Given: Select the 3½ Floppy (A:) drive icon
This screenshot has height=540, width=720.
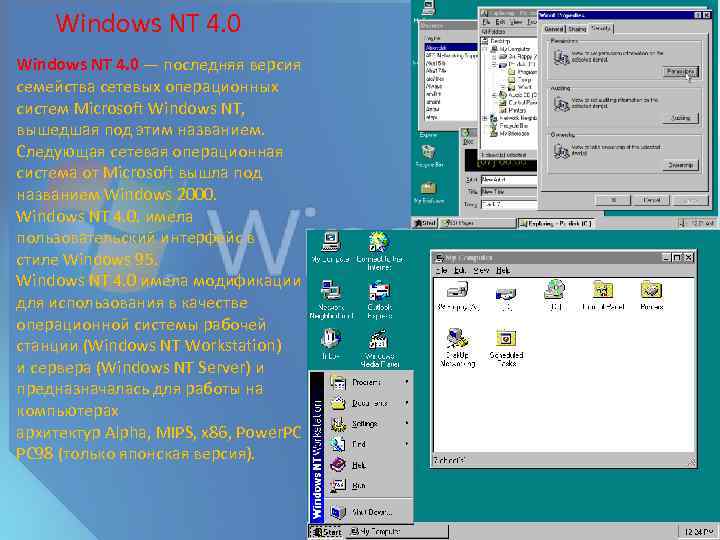Looking at the screenshot, I should tap(458, 295).
